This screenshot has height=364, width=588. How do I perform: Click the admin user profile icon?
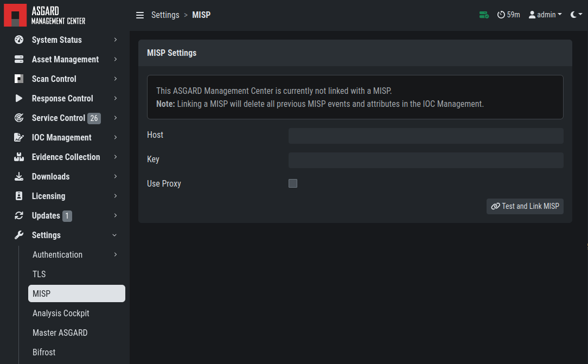coord(532,15)
